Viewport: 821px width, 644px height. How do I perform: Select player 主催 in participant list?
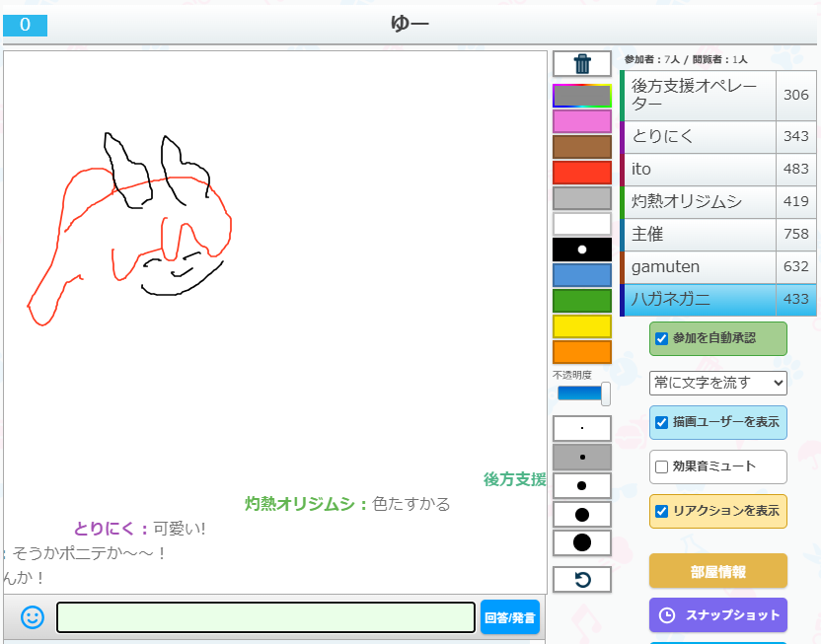(699, 235)
